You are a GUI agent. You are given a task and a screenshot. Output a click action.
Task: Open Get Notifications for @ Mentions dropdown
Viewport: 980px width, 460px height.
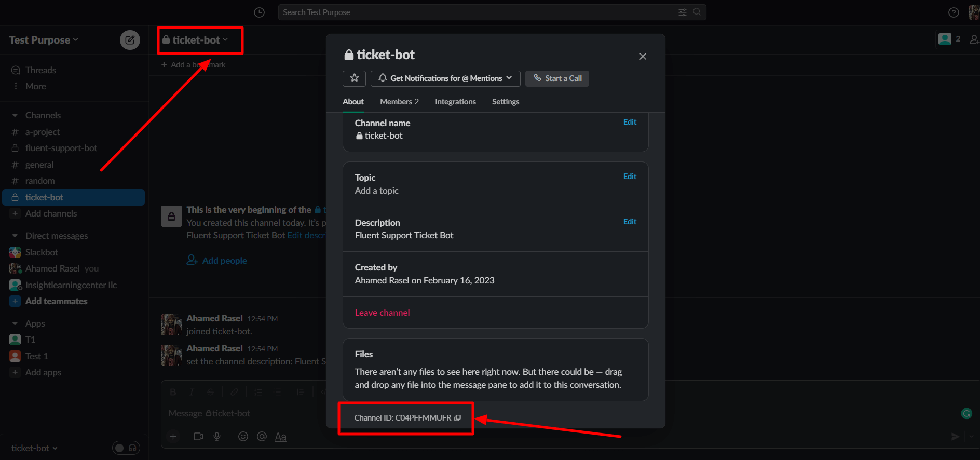[x=445, y=78]
